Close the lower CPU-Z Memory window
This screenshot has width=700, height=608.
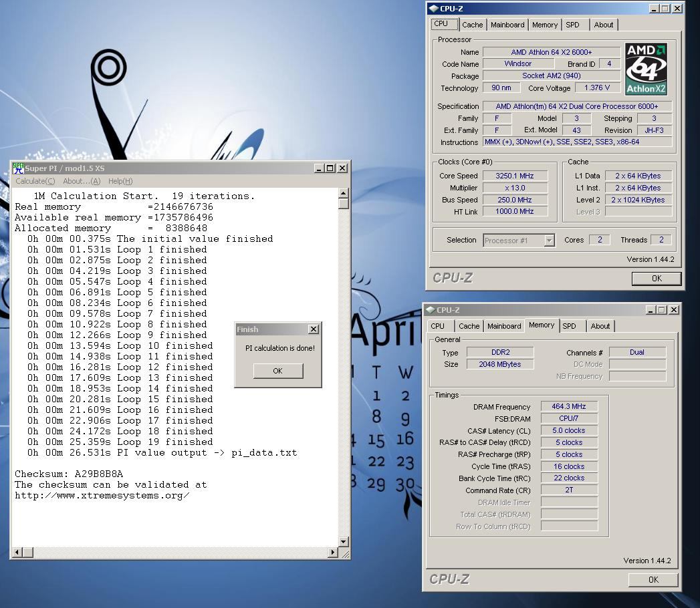coord(674,309)
